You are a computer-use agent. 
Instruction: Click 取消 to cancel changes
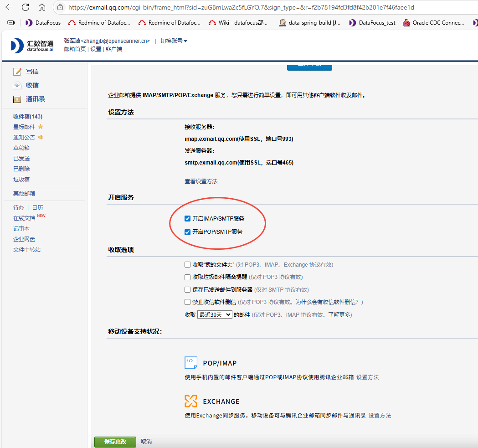146,442
